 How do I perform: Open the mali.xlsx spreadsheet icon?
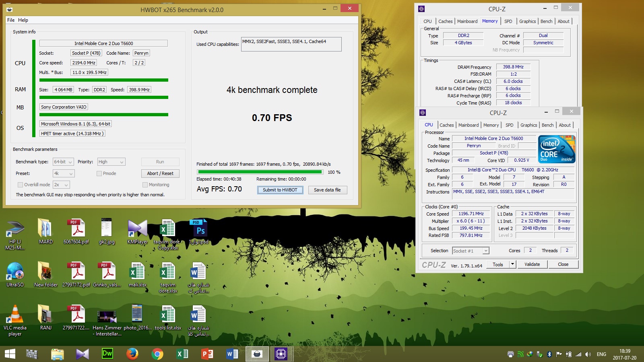coord(137,275)
